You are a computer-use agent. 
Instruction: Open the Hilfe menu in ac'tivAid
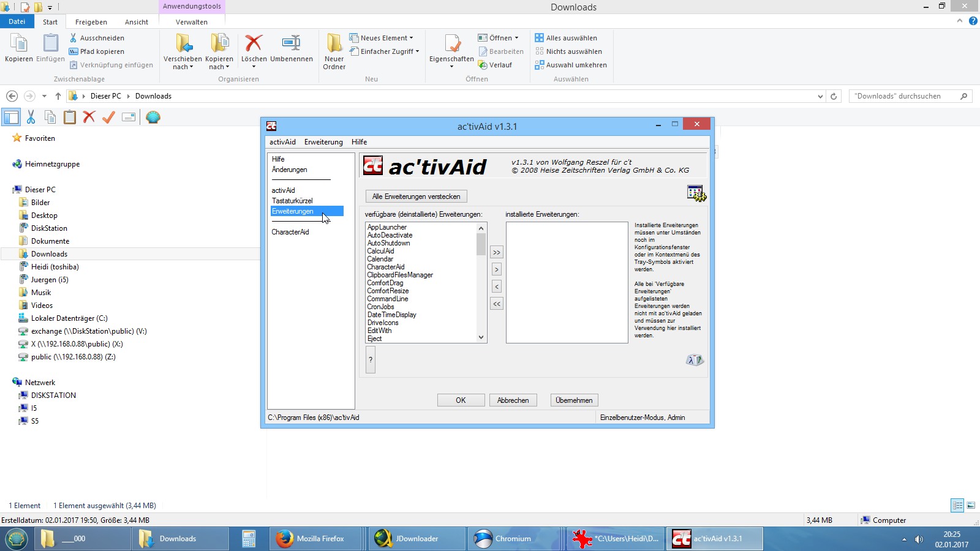360,142
